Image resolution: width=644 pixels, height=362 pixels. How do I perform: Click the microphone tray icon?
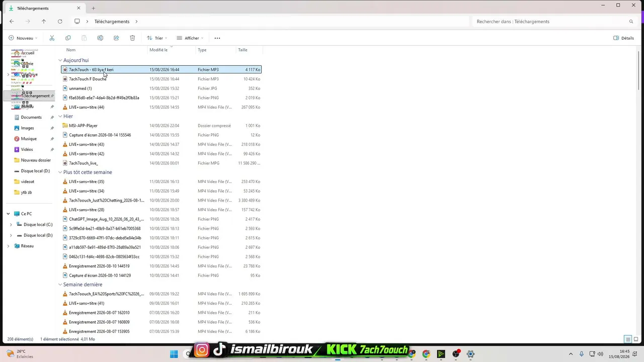(x=582, y=354)
